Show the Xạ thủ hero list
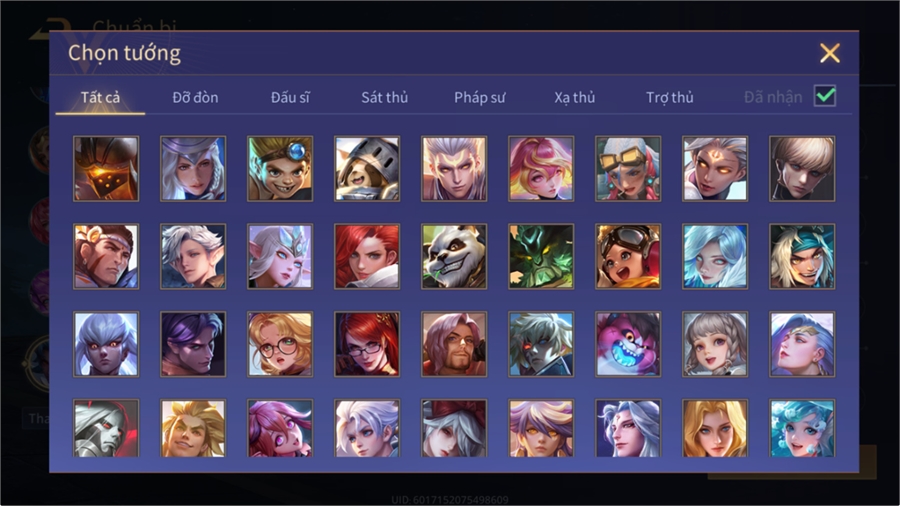This screenshot has height=506, width=900. point(575,98)
